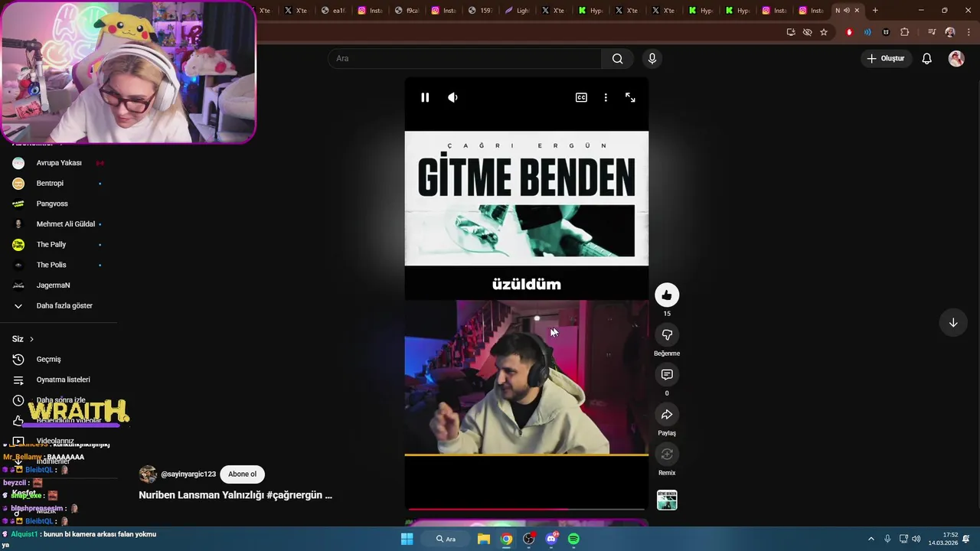This screenshot has width=980, height=551.
Task: Go to next Short with down arrow
Action: click(x=953, y=322)
